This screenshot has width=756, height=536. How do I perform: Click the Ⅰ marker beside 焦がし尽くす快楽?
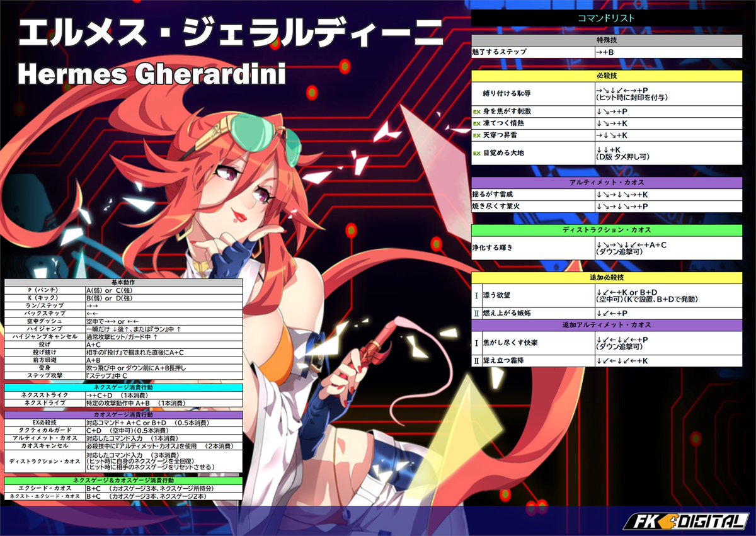pos(476,343)
